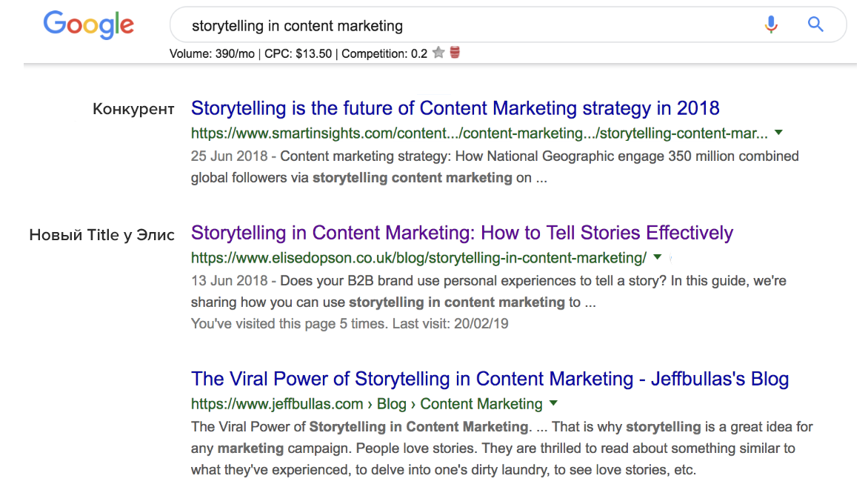Click the elisedopson.co.uk green URL
The height and width of the screenshot is (490, 868).
pos(418,258)
